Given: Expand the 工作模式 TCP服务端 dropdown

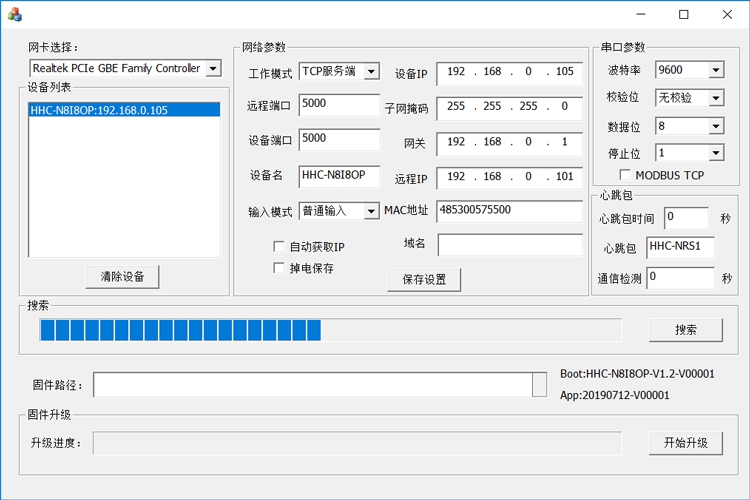Looking at the screenshot, I should 371,72.
